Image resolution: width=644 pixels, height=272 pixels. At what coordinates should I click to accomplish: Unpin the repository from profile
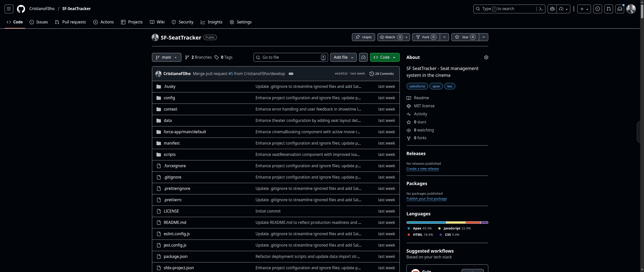click(x=363, y=37)
